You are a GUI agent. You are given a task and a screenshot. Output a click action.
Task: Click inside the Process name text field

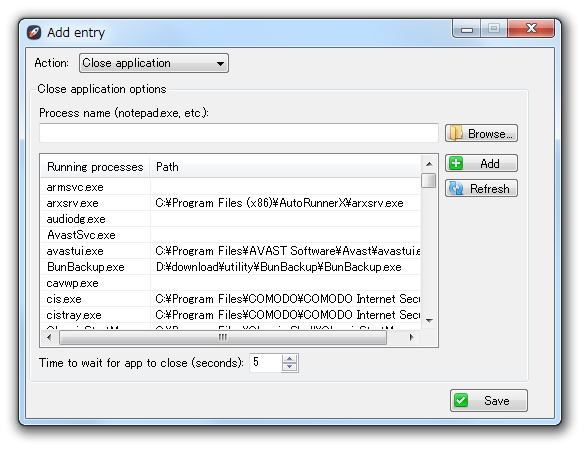pyautogui.click(x=239, y=133)
